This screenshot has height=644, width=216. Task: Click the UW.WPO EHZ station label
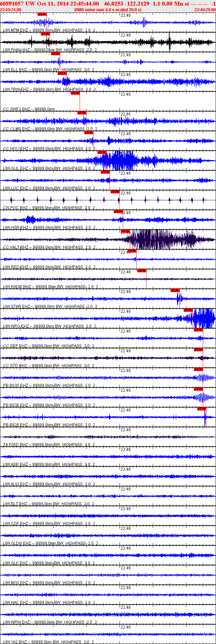pos(16,326)
